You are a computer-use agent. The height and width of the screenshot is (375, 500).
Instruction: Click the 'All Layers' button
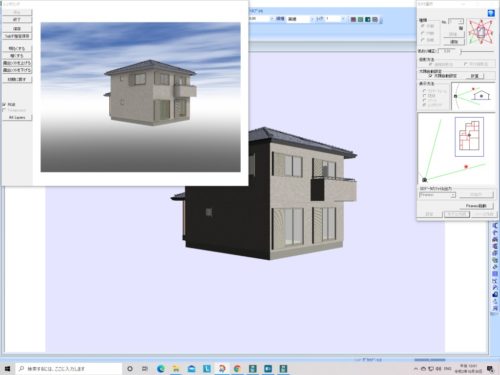[x=17, y=117]
